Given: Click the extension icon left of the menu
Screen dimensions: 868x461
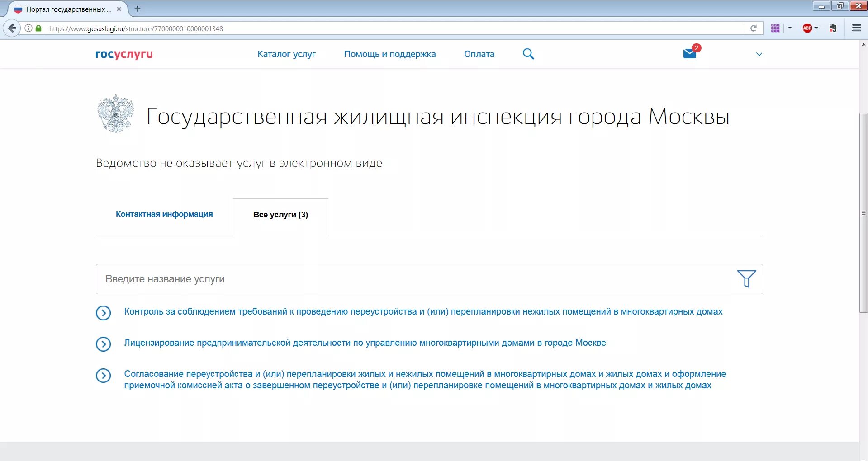Looking at the screenshot, I should (833, 28).
